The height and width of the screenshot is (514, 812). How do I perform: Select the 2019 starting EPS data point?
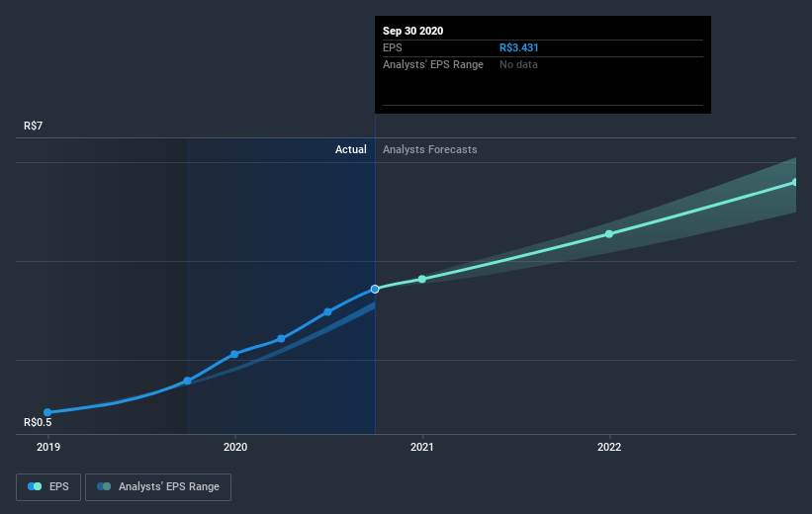point(47,412)
